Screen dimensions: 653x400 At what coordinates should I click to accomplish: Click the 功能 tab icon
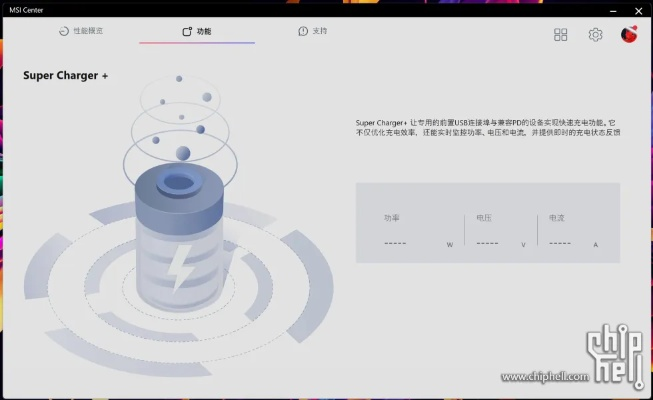(187, 31)
